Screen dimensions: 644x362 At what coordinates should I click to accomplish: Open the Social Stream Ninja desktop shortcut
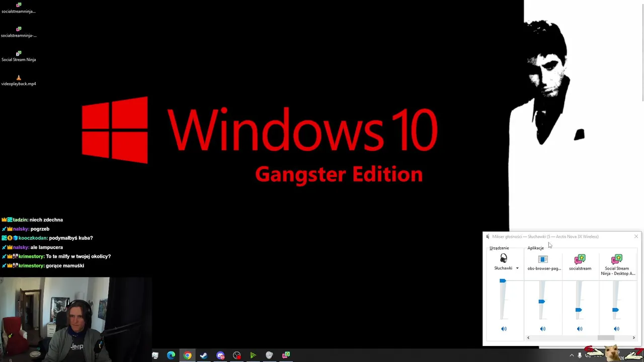click(19, 56)
